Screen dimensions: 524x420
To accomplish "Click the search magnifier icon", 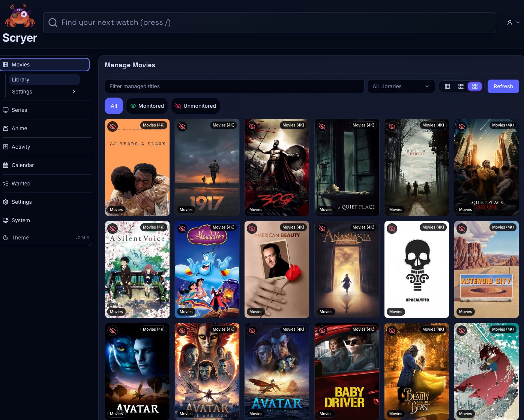I will (x=53, y=23).
